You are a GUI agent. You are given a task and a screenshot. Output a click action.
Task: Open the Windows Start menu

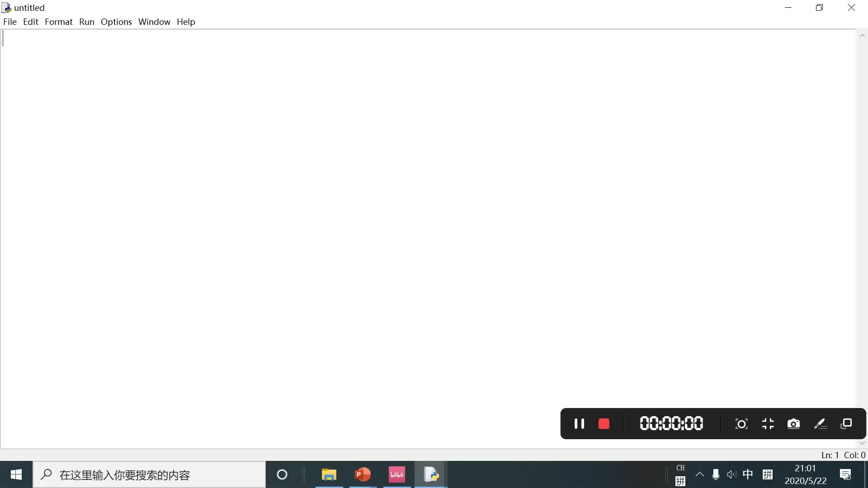[16, 474]
